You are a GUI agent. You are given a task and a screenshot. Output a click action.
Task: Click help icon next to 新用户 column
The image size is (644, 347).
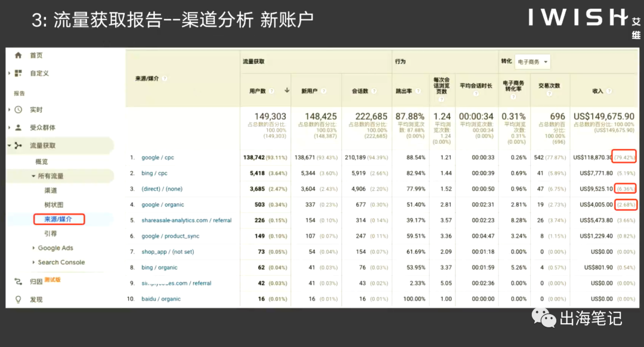[x=324, y=89]
